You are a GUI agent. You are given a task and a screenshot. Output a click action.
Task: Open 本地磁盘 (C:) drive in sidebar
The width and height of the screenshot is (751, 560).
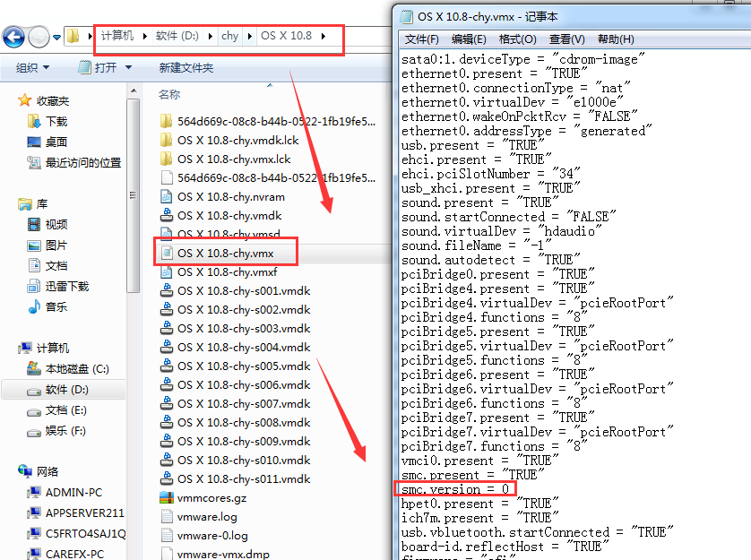coord(68,369)
